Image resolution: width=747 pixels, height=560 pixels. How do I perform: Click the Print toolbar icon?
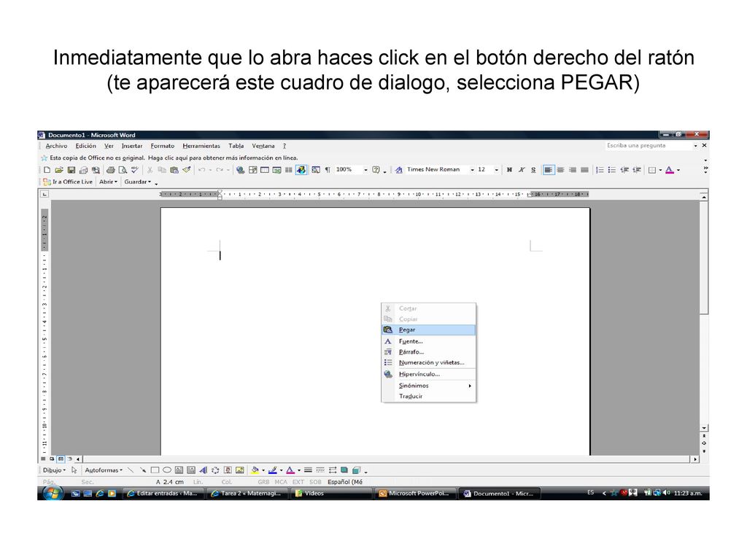coord(111,170)
